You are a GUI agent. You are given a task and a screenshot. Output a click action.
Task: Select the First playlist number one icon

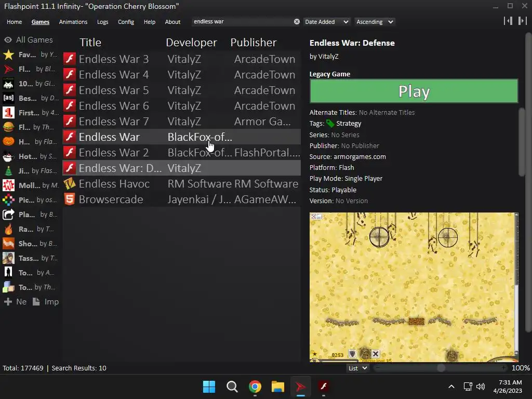8,113
